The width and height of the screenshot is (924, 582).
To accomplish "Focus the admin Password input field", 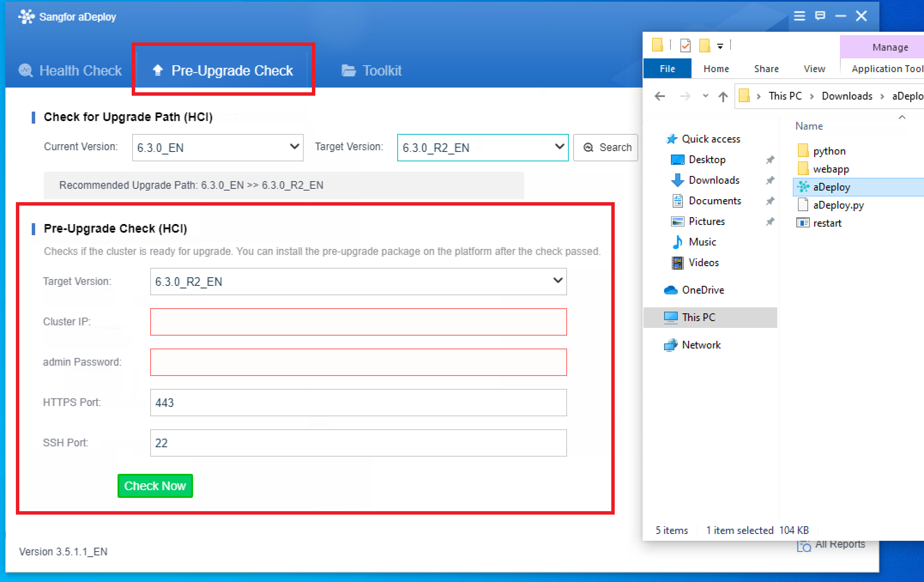I will pos(359,362).
